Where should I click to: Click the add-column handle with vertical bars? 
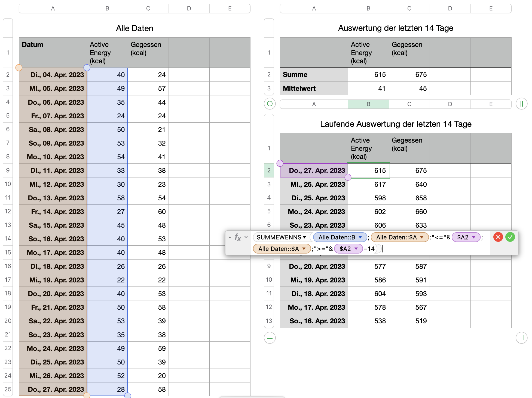click(521, 104)
